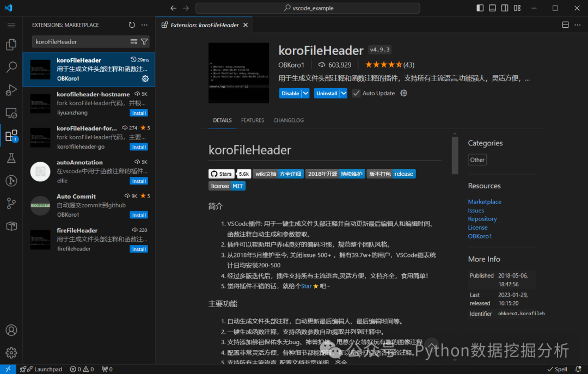Screen dimensions: 588x374
Task: Install the autoAnnotation extension
Action: pos(139,181)
